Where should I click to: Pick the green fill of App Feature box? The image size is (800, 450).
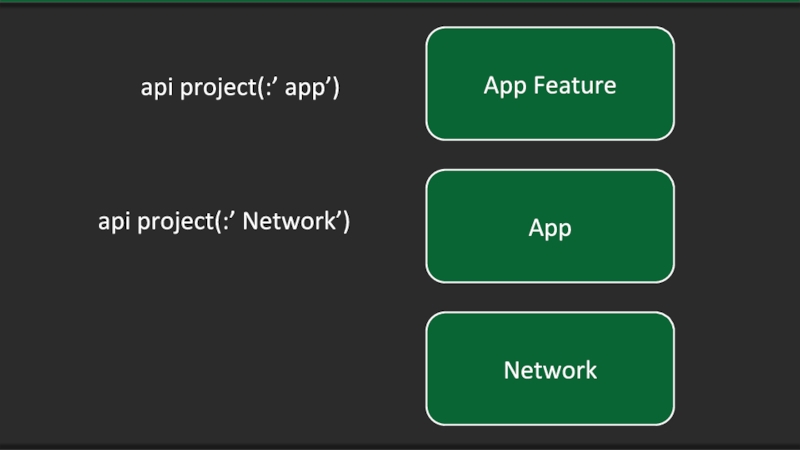click(470, 115)
